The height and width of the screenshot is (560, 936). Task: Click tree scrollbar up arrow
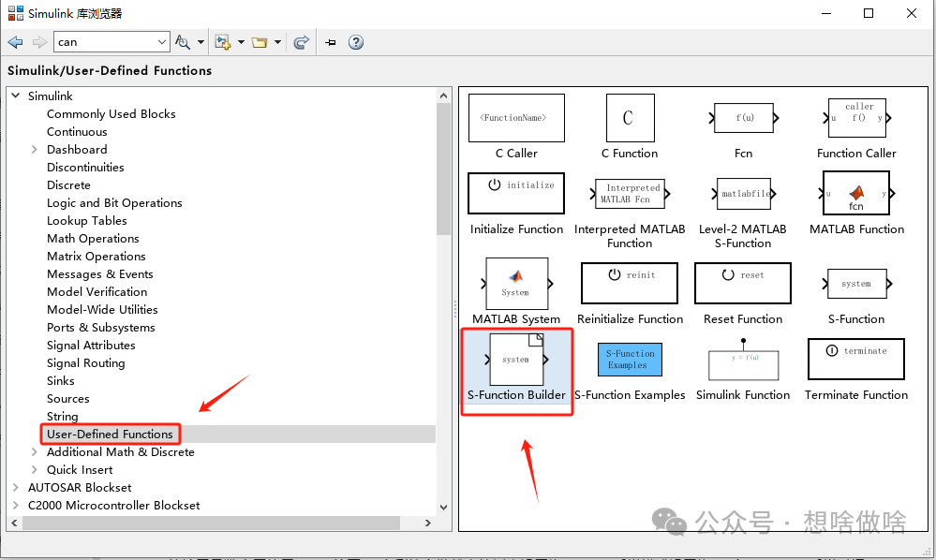click(443, 96)
